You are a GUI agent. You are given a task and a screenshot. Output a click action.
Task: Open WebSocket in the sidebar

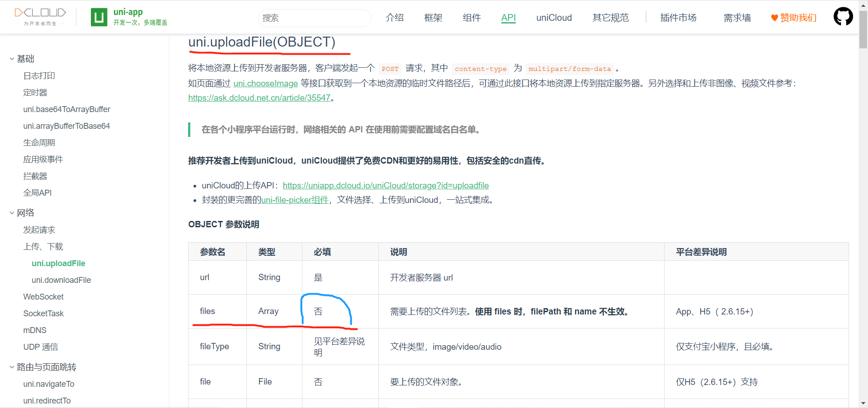click(43, 297)
